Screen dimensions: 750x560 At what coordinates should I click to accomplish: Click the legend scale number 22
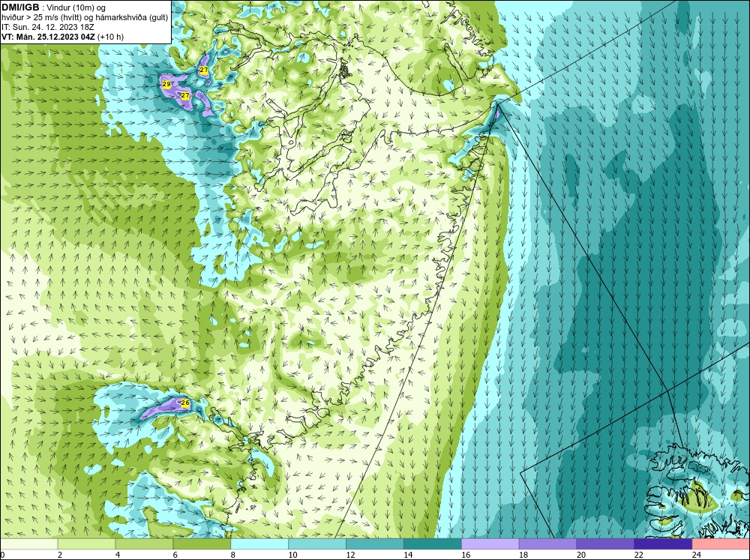coord(639,555)
